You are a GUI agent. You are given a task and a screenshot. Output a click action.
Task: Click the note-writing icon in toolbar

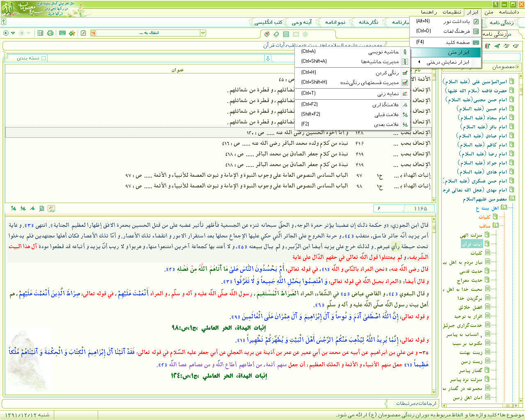pyautogui.click(x=83, y=33)
